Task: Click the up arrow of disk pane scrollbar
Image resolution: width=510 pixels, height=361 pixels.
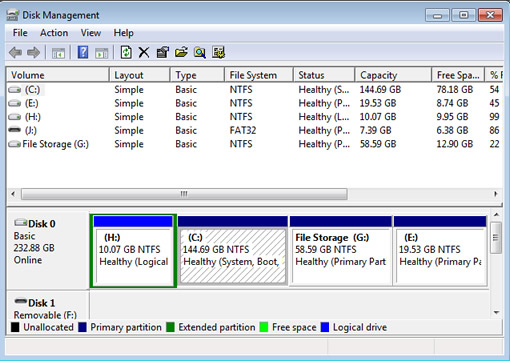Action: [496, 215]
